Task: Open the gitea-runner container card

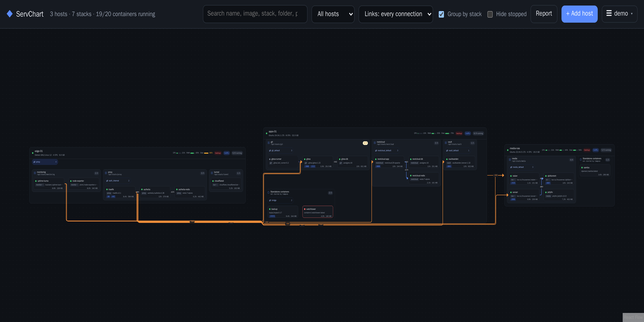Action: (x=283, y=162)
